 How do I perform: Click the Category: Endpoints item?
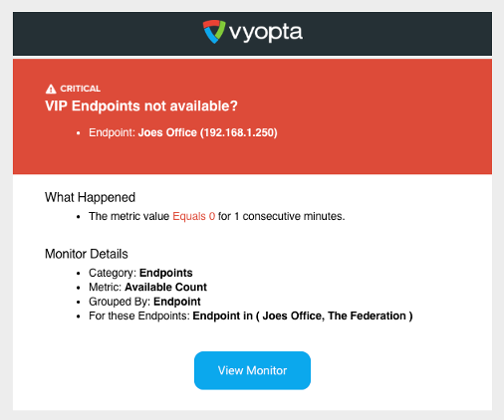[140, 273]
